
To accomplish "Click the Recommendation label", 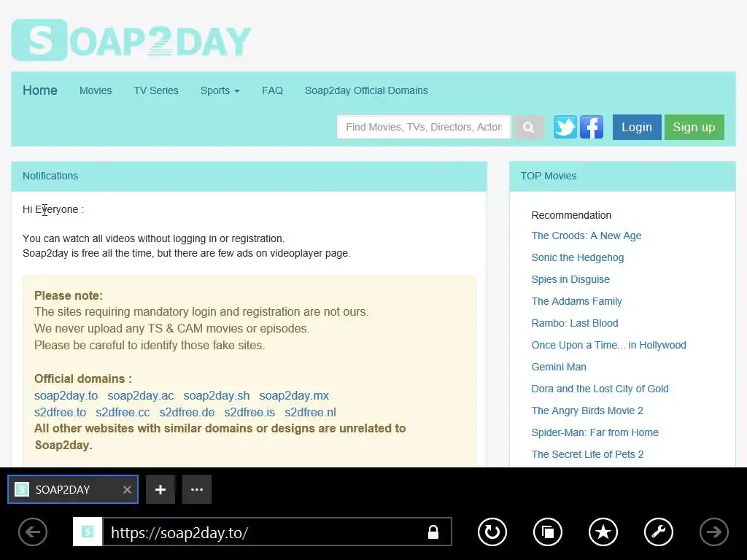I will click(571, 215).
